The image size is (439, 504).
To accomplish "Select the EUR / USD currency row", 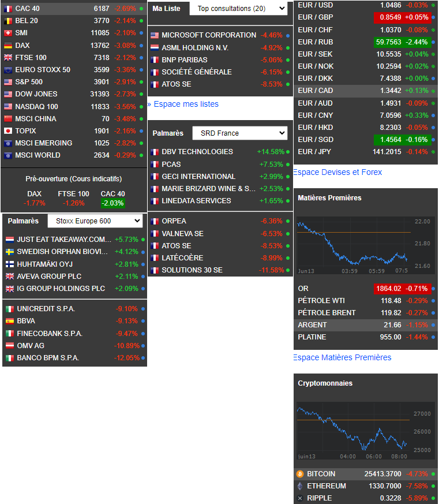I will [366, 5].
